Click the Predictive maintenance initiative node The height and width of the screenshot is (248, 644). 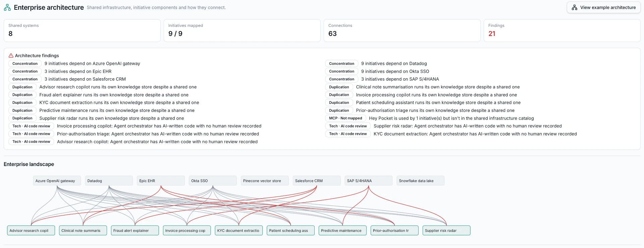tap(342, 231)
